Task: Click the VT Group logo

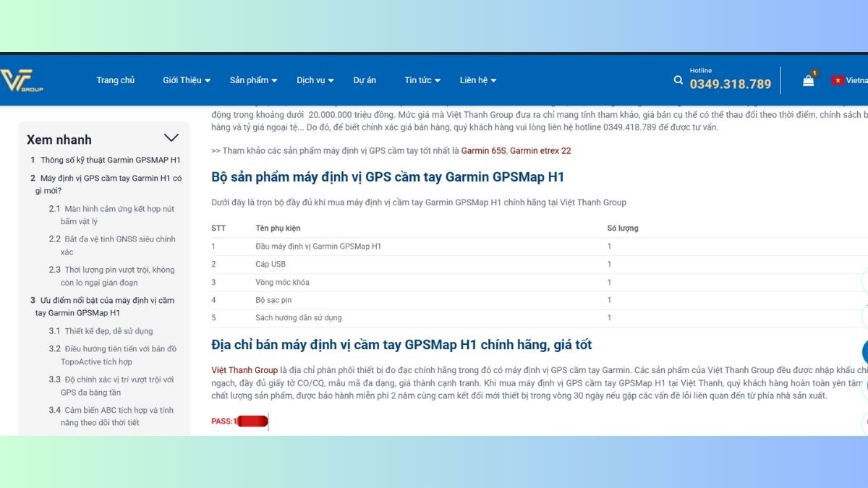Action: 22,80
